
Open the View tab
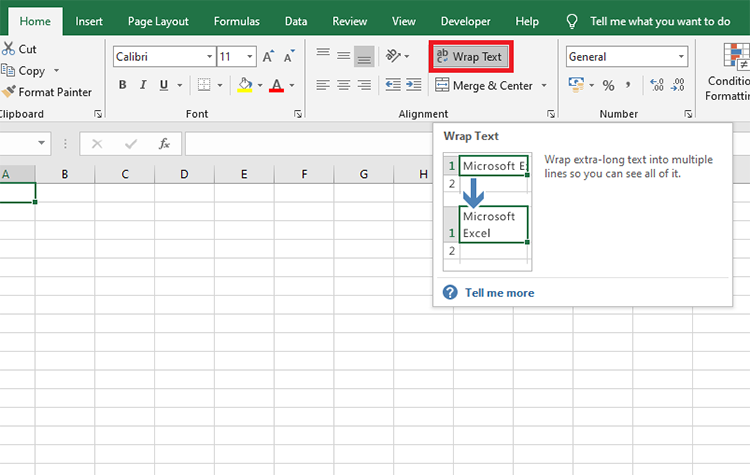pyautogui.click(x=404, y=22)
